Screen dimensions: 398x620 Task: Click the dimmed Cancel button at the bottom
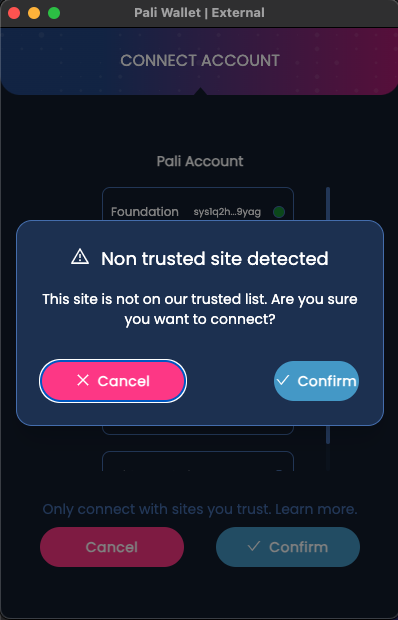point(112,547)
